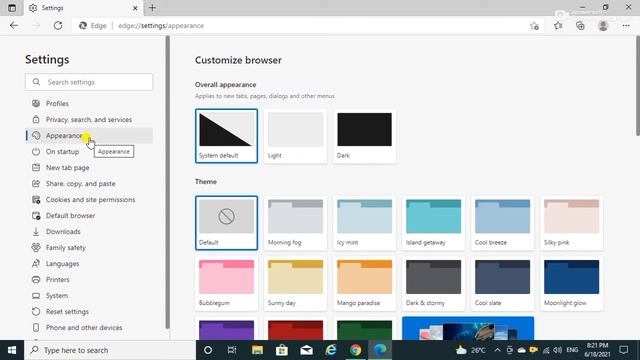Screen dimensions: 640x360
Task: Open Privacy, search, and services
Action: click(90, 120)
